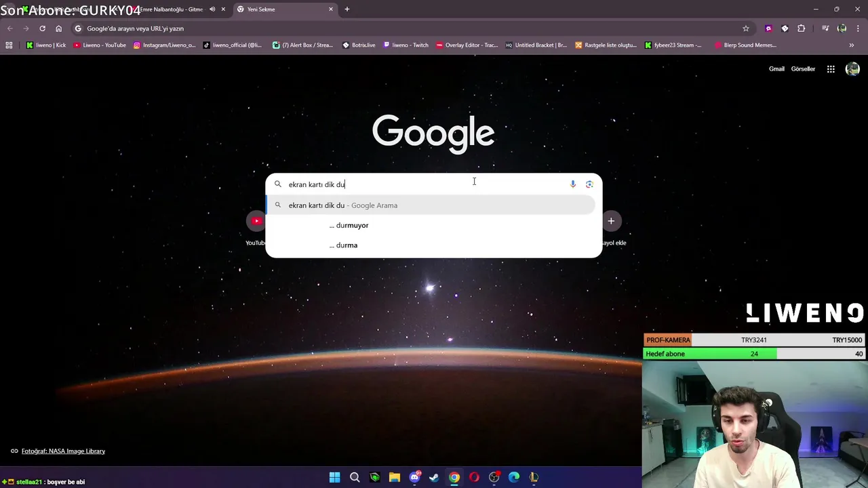Navigate back in Chrome
This screenshot has width=868, height=488.
[x=9, y=28]
